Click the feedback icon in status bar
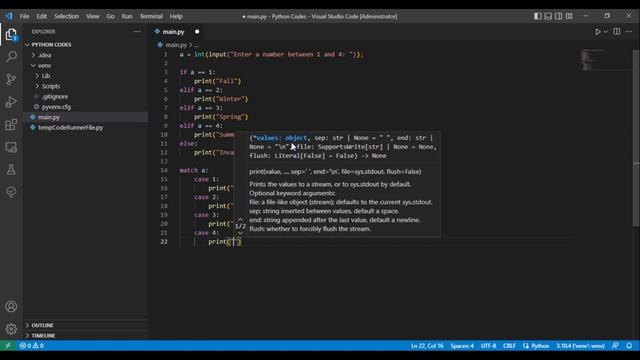 point(615,346)
